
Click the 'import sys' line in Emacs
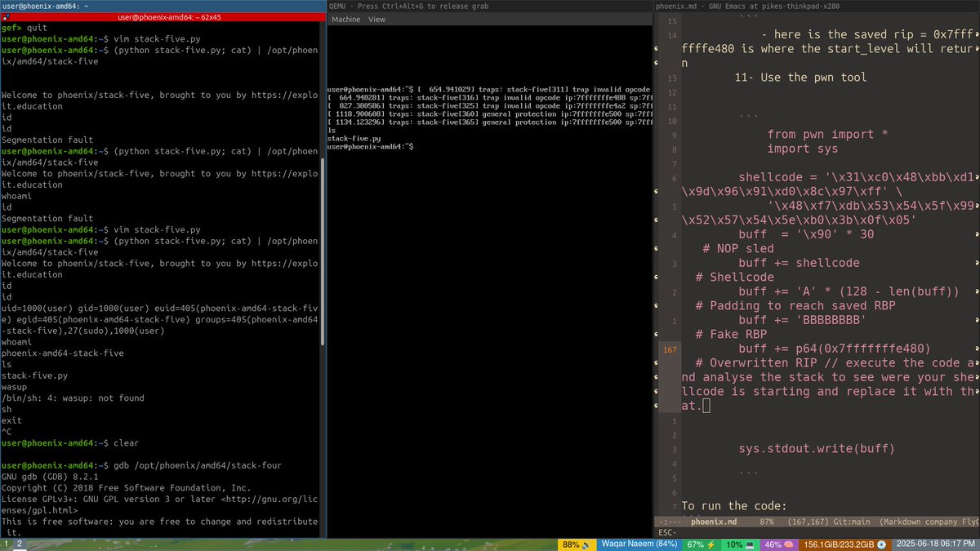point(802,149)
